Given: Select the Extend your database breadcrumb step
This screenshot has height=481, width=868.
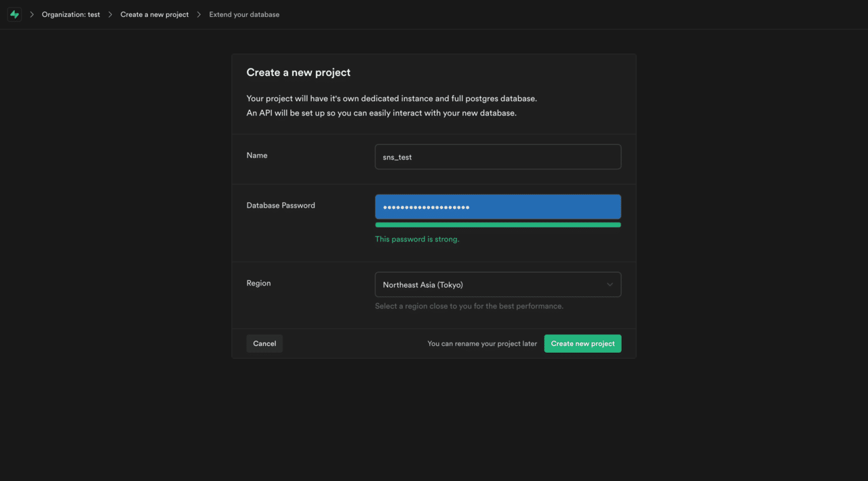Looking at the screenshot, I should click(244, 14).
